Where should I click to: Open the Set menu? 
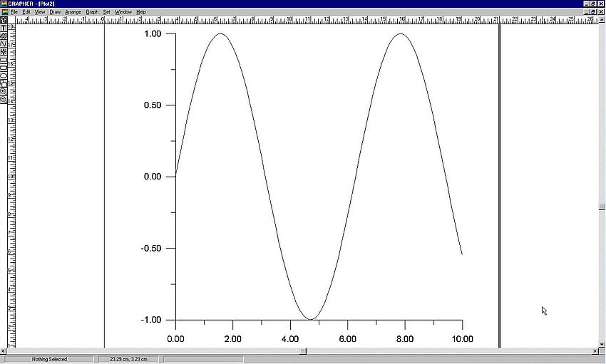pos(107,12)
